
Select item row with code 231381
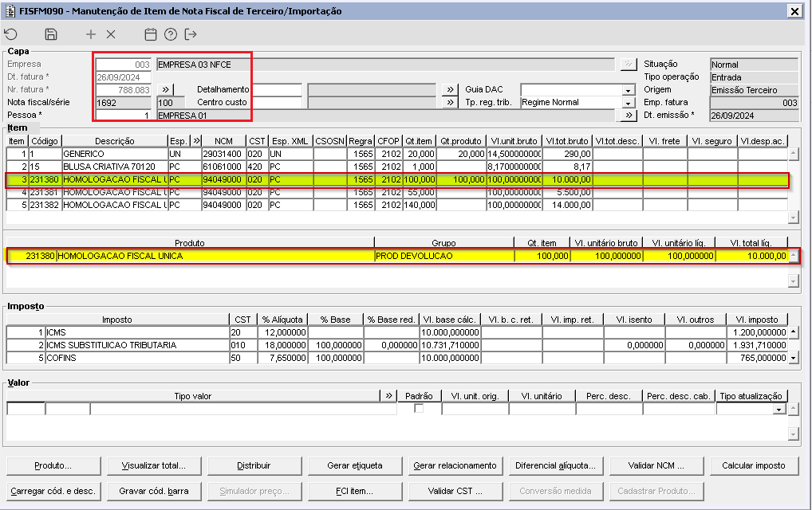click(397, 192)
